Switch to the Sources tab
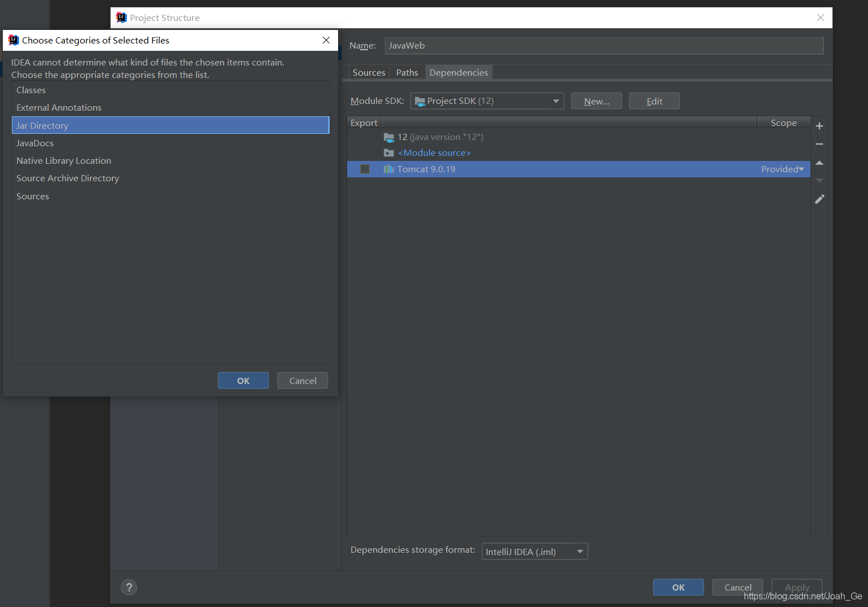Viewport: 868px width, 607px height. [x=369, y=72]
